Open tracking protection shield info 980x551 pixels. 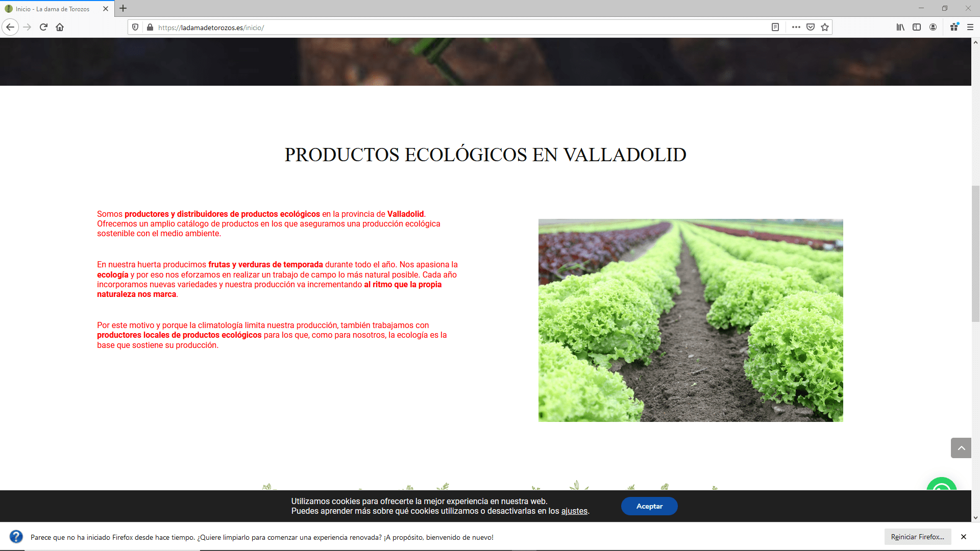(135, 27)
